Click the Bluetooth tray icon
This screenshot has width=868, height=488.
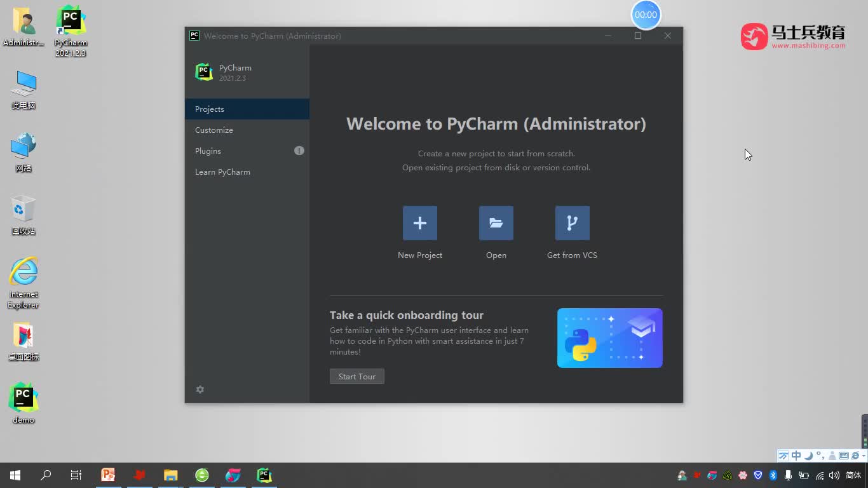773,475
